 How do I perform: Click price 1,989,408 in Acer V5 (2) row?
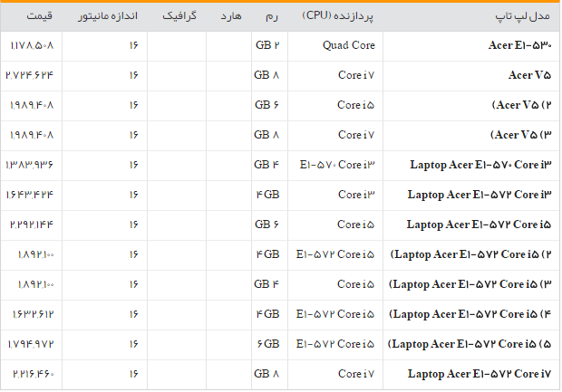pos(32,105)
